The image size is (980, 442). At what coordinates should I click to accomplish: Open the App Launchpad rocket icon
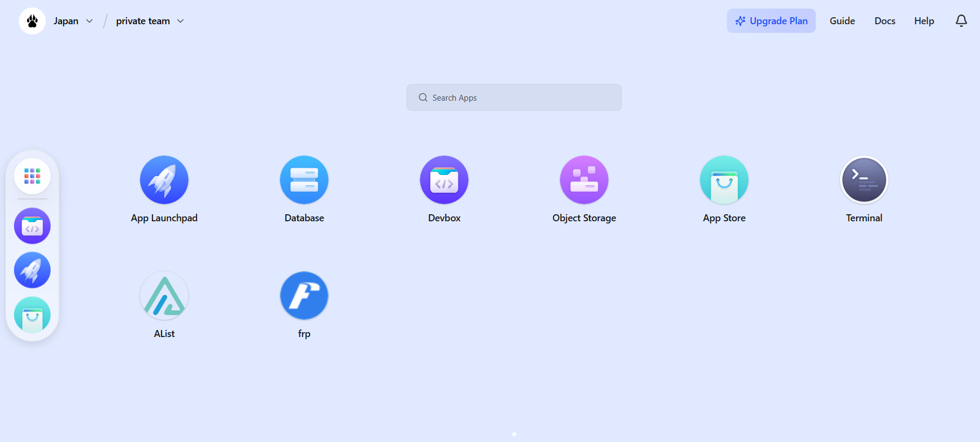(x=164, y=180)
